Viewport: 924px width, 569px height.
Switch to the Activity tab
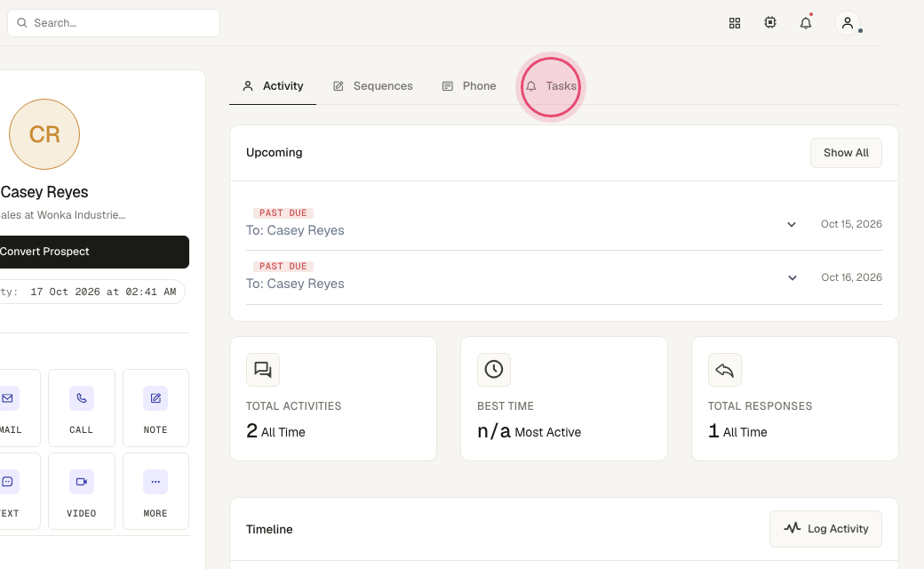click(273, 86)
